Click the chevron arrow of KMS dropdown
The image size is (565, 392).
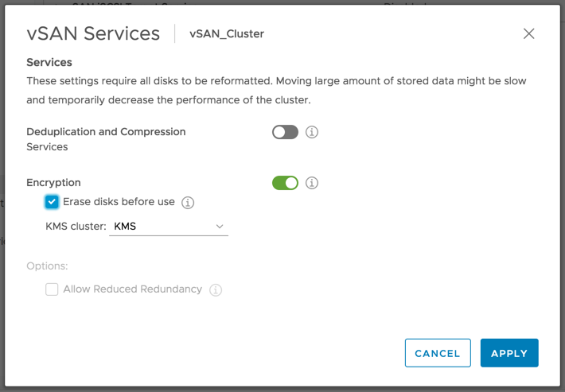pyautogui.click(x=220, y=227)
